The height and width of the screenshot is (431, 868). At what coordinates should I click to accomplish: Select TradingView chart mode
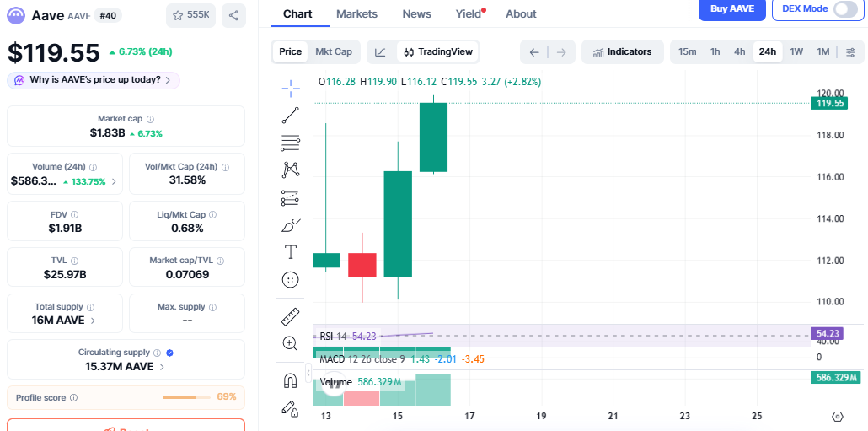tap(438, 52)
